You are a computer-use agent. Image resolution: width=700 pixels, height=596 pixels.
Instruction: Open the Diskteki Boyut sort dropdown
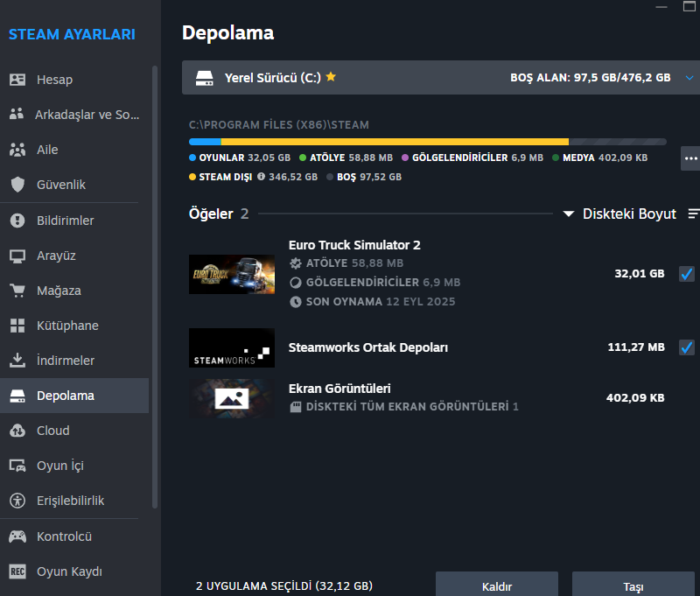620,214
